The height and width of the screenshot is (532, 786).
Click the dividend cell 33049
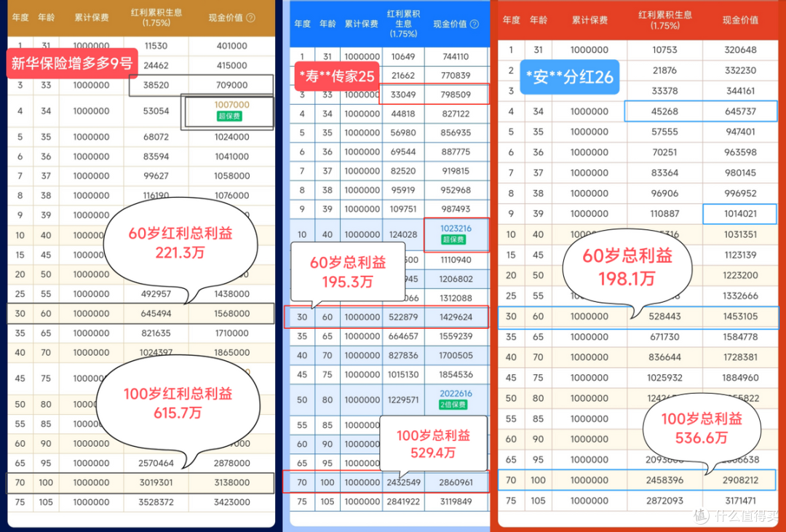(403, 95)
